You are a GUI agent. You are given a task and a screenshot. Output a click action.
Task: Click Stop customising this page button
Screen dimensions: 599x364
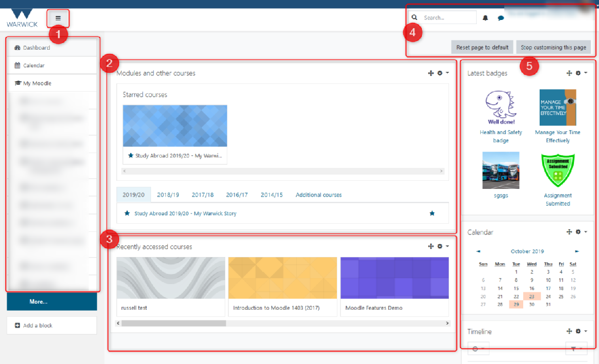[x=553, y=47]
